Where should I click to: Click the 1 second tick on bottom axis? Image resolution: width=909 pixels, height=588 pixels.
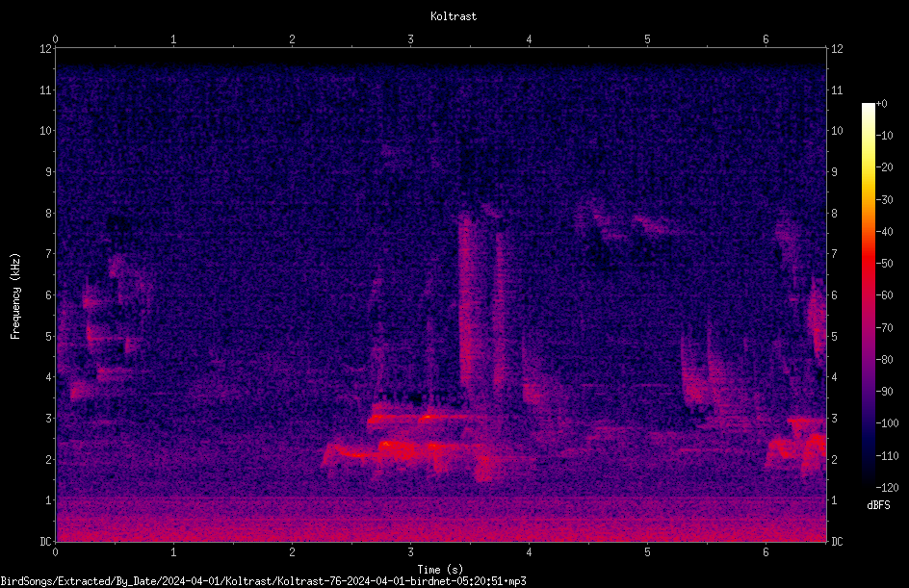pos(173,552)
